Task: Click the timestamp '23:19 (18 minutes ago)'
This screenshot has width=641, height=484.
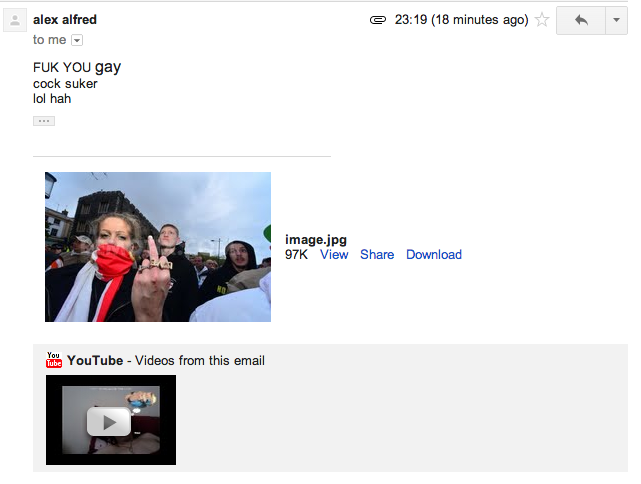Action: click(461, 20)
